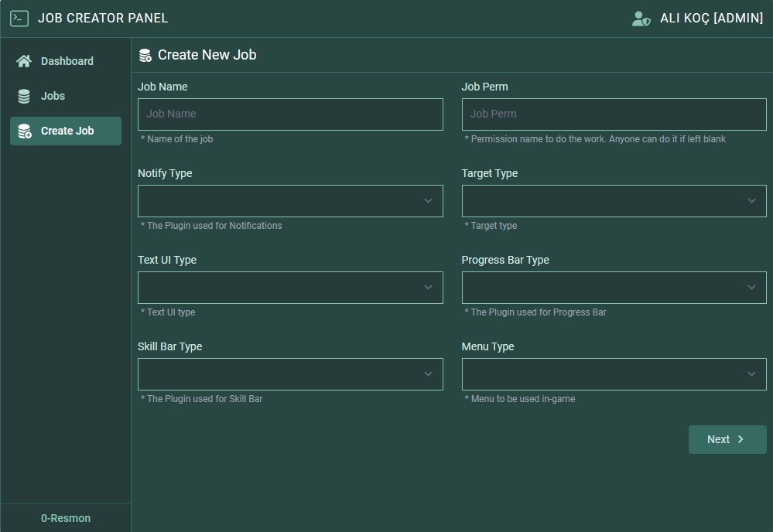The image size is (773, 532).
Task: Click the Progress Bar Type label
Action: [505, 260]
